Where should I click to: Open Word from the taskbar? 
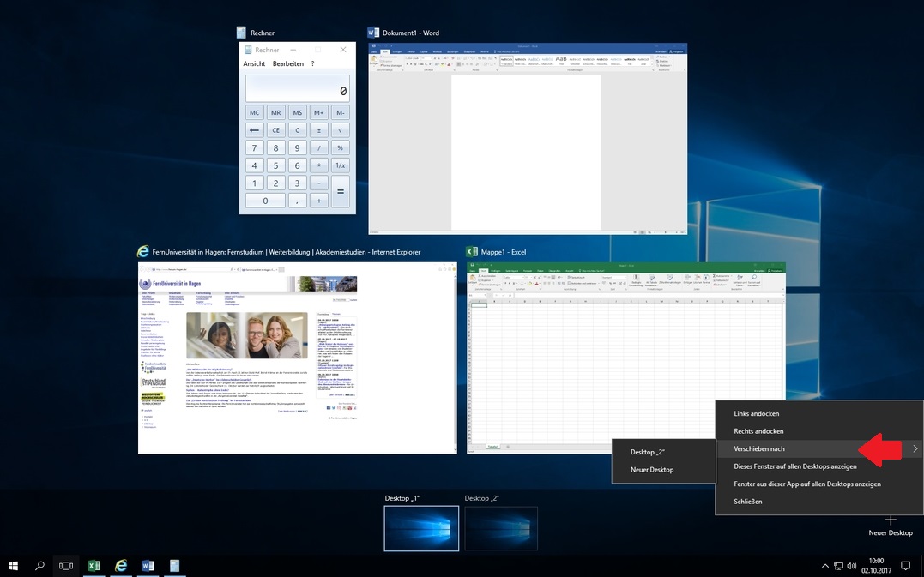[x=148, y=566]
